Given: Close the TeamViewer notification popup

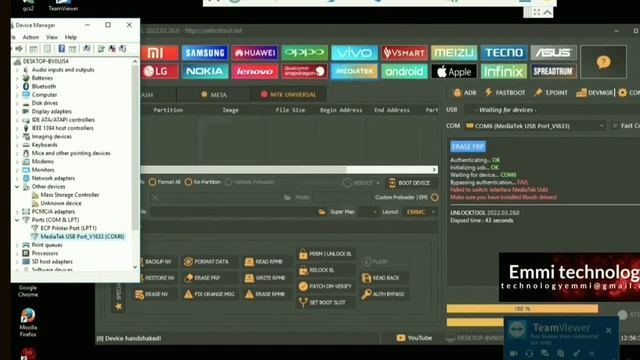Looking at the screenshot, I should (x=609, y=330).
